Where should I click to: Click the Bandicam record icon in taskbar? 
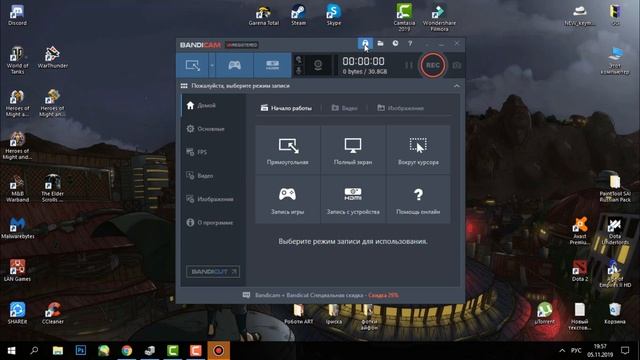[x=219, y=351]
